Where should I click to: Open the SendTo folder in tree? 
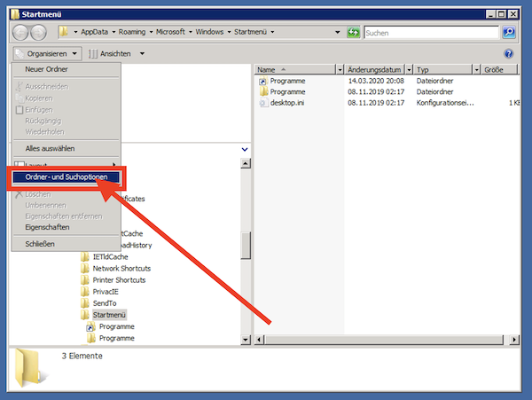coord(105,303)
